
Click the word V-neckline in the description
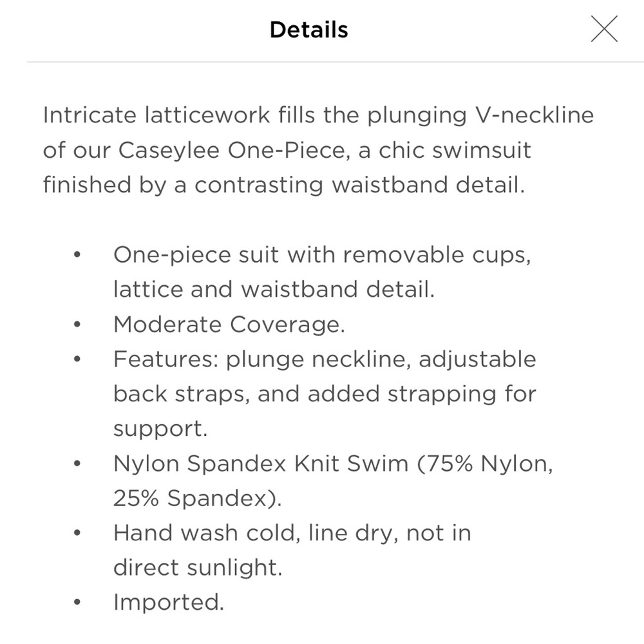535,115
